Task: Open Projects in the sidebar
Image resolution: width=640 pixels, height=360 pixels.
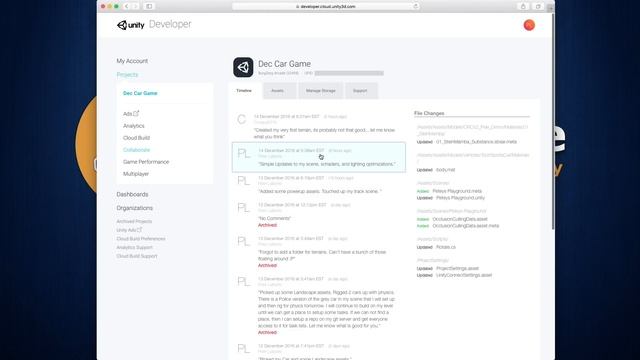Action: [x=127, y=75]
